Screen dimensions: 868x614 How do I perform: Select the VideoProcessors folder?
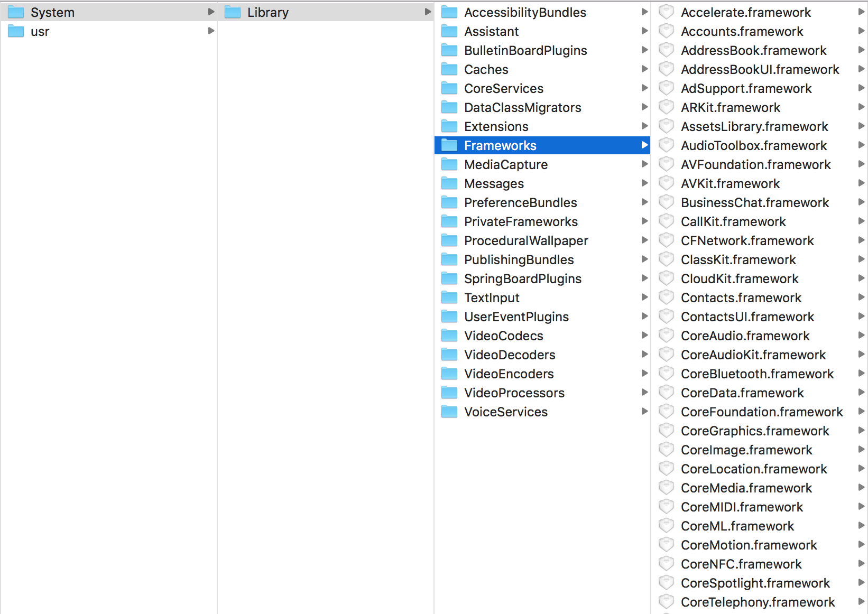coord(542,393)
